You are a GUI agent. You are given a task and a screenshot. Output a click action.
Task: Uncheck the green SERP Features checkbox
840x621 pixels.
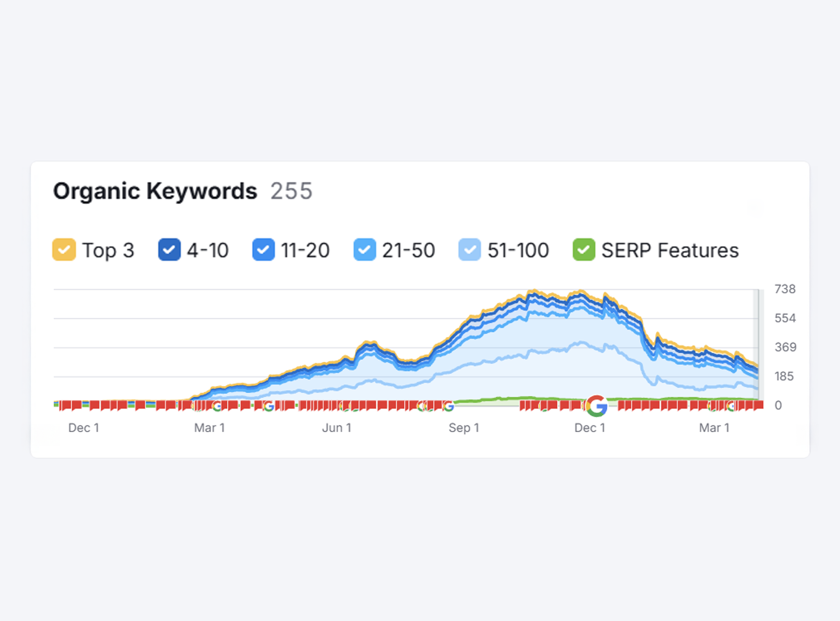(584, 249)
